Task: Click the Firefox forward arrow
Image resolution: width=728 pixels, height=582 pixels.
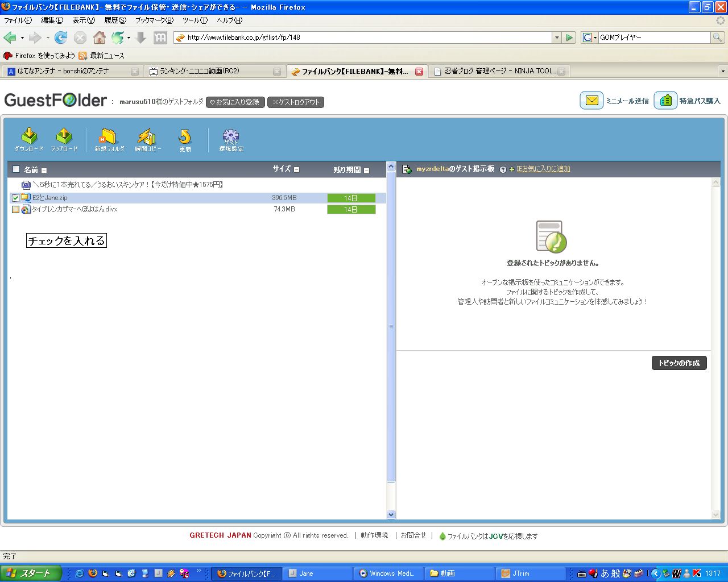Action: 35,38
